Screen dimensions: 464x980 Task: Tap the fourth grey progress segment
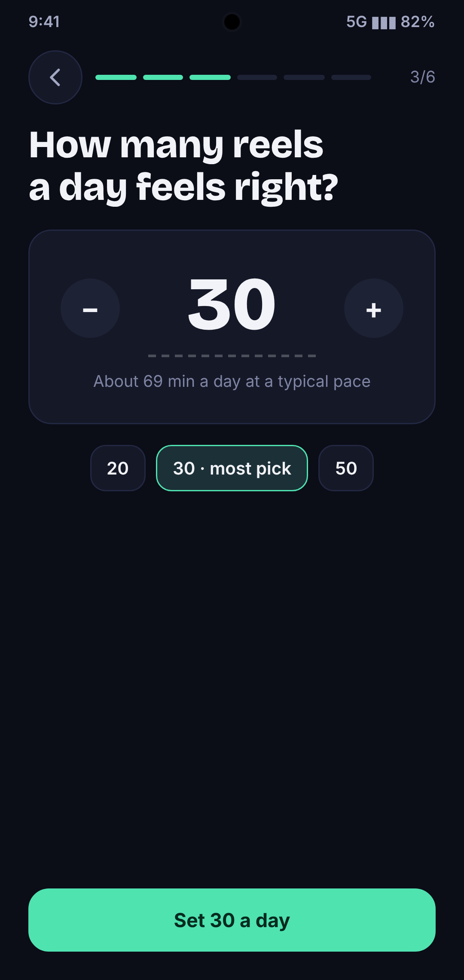(x=257, y=77)
